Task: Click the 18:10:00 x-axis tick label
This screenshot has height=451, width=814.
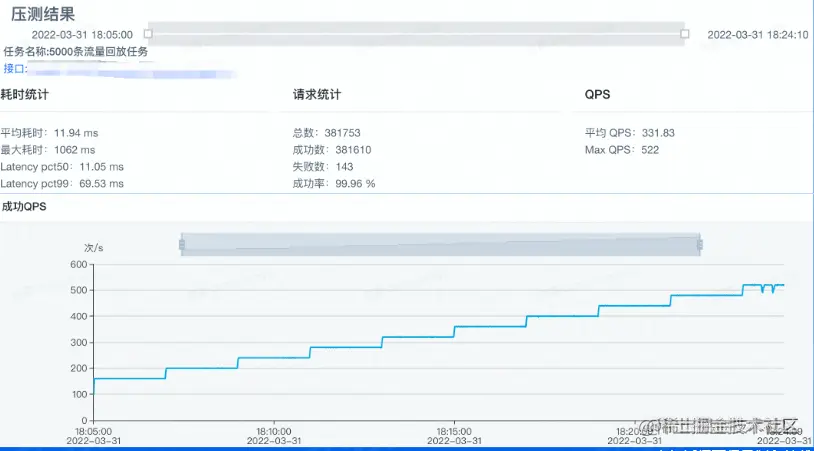Action: [x=274, y=431]
